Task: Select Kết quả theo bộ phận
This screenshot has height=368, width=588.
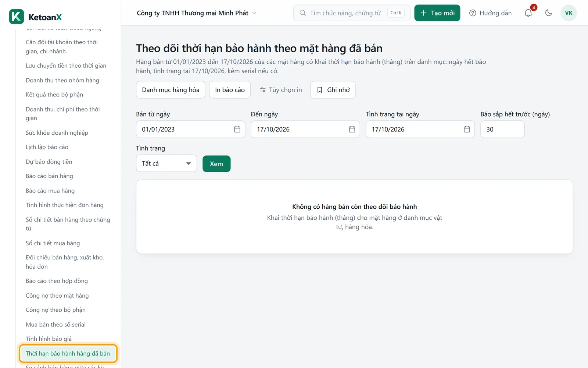Action: 54,95
